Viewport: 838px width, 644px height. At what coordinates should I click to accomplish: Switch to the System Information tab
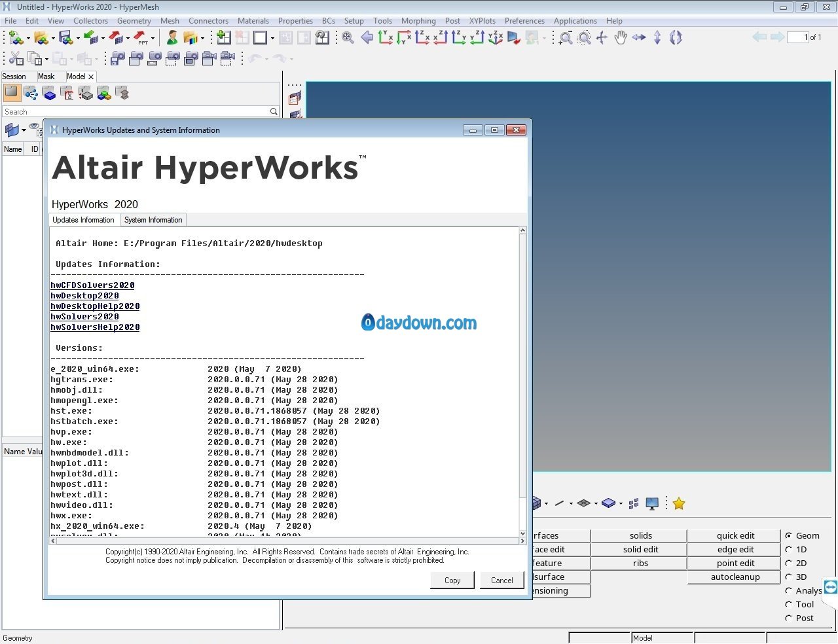click(153, 219)
